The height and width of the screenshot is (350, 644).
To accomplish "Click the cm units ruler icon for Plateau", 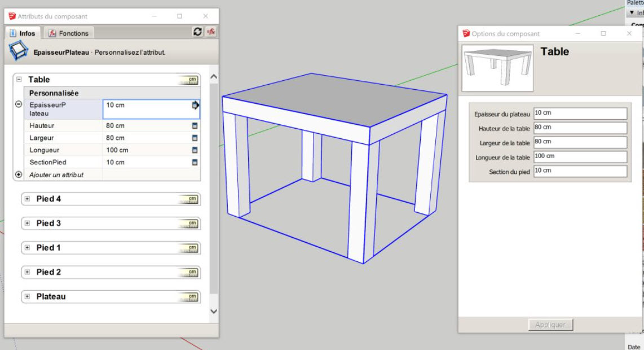I will (x=188, y=297).
